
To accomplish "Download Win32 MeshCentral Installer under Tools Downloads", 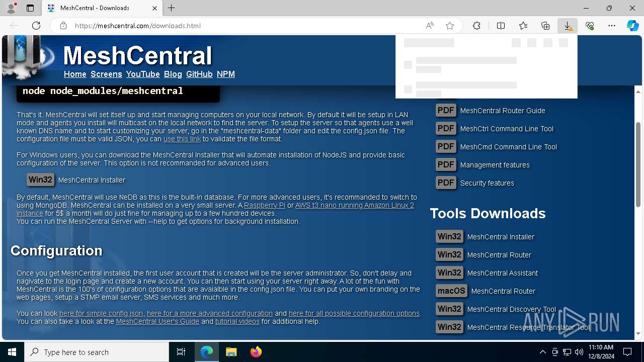I will (x=449, y=236).
